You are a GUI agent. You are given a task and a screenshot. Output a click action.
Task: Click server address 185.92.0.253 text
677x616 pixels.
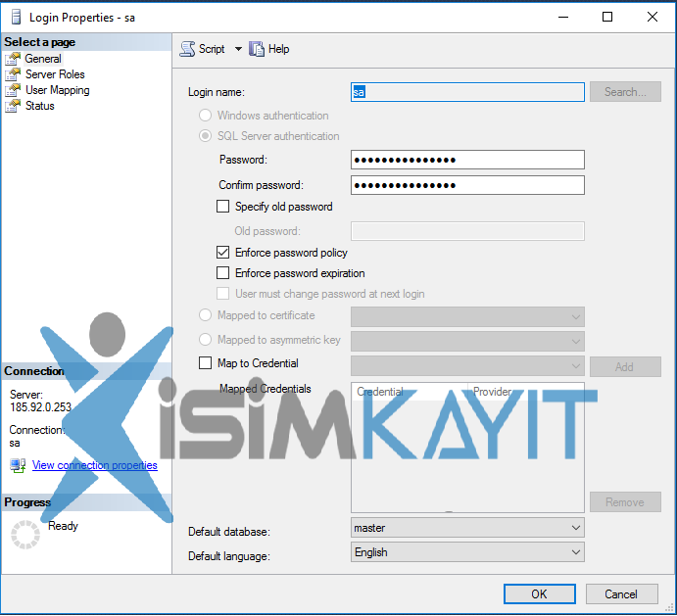coord(40,407)
